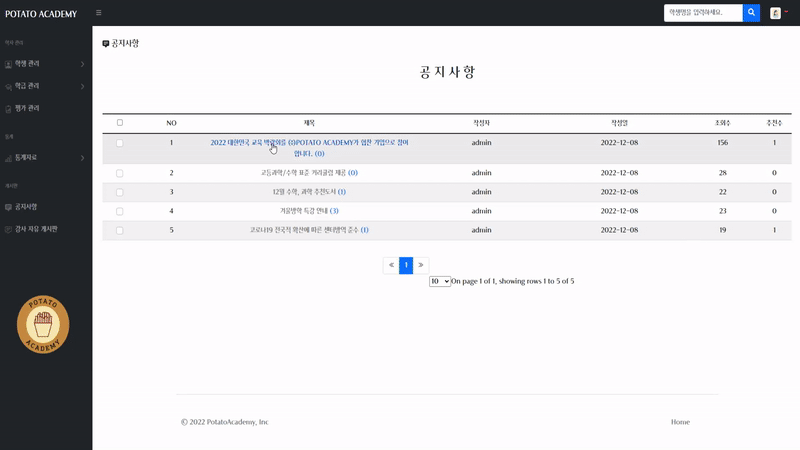Click the 평가 관리 clipboard icon
The height and width of the screenshot is (450, 800).
click(8, 109)
